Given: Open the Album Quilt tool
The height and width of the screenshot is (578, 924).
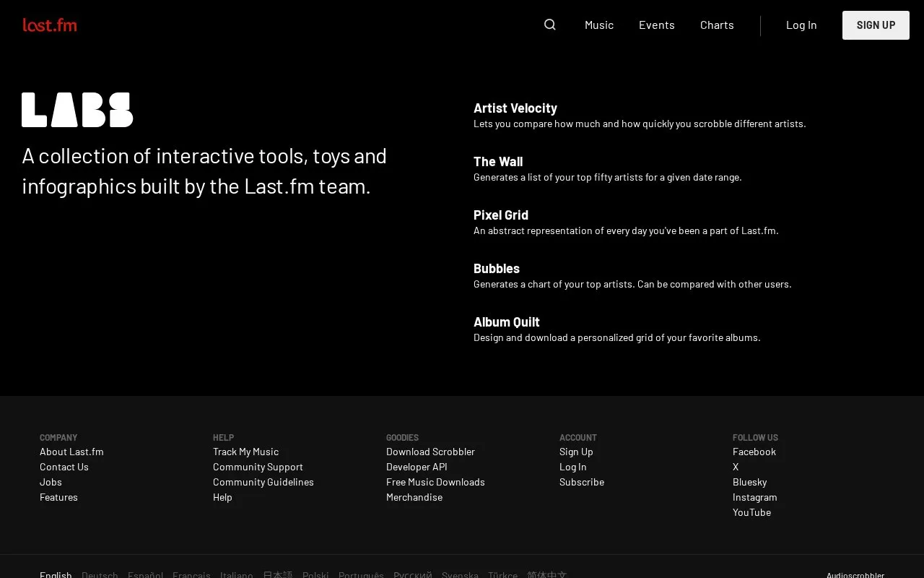Looking at the screenshot, I should 507,322.
